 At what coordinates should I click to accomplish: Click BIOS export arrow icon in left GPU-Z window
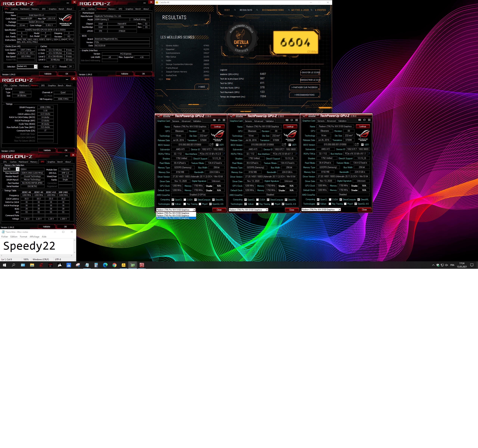coord(212,145)
